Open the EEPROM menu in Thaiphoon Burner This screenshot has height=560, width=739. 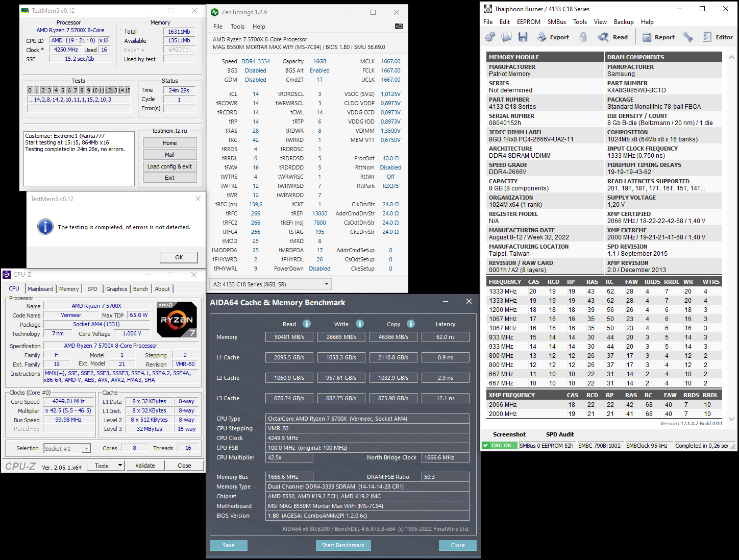pos(529,22)
